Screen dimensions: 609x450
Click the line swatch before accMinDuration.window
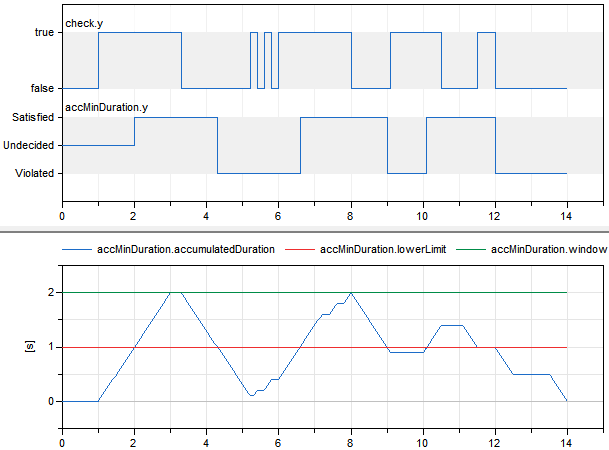click(473, 249)
